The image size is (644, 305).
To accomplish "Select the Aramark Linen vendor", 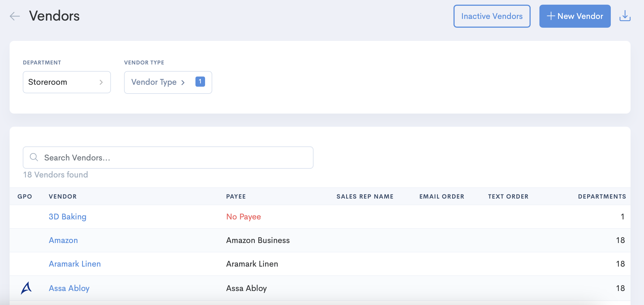I will click(75, 264).
